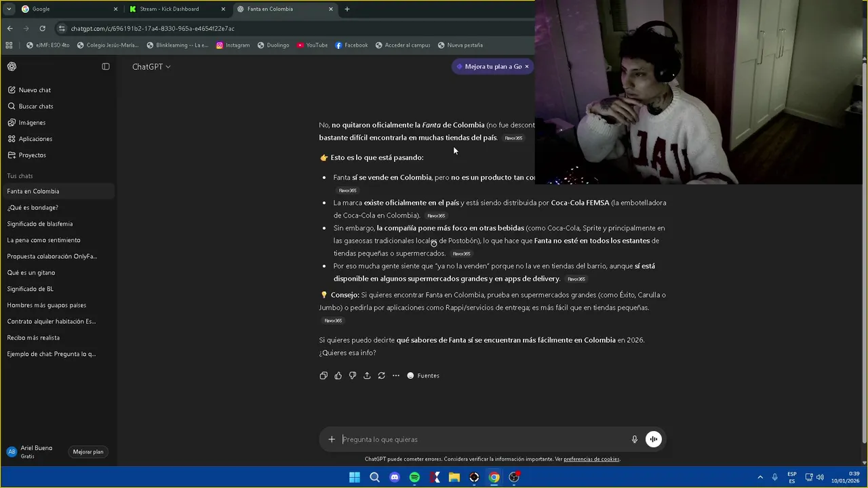Collapse sidebar with panel toggle icon
Viewport: 868px width, 488px height.
tap(106, 66)
